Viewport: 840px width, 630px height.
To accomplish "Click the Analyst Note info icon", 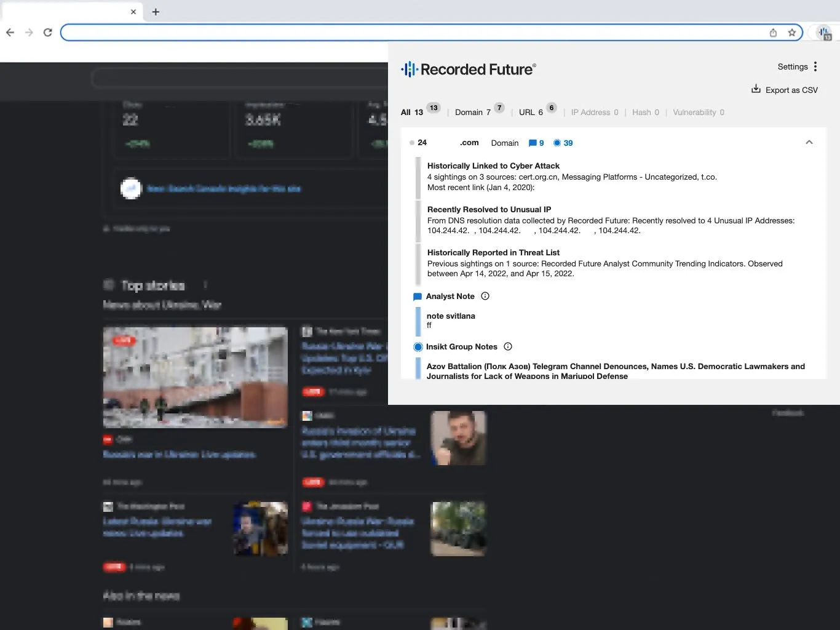I will tap(485, 296).
